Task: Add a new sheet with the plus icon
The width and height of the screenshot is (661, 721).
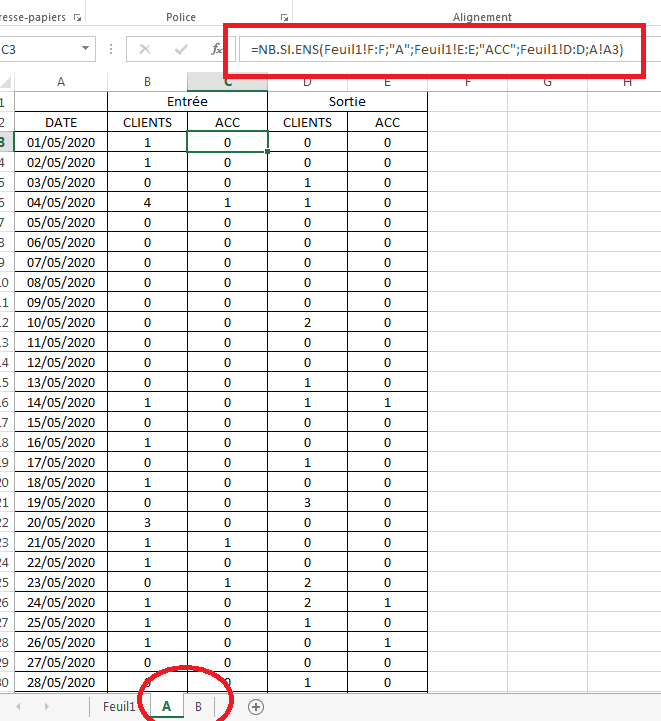Action: (x=256, y=706)
